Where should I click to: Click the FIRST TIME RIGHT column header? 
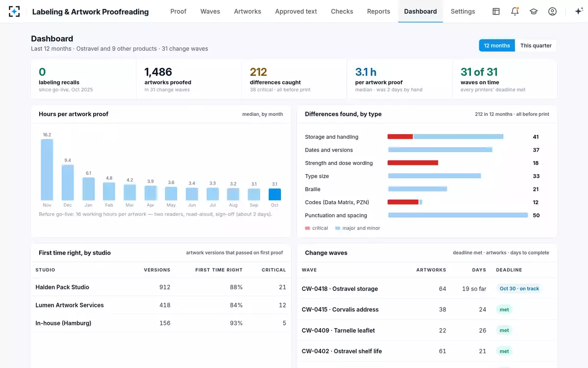pos(219,270)
